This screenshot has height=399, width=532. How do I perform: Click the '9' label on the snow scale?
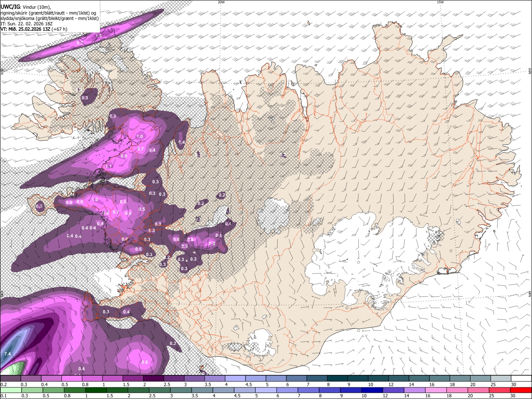click(348, 384)
